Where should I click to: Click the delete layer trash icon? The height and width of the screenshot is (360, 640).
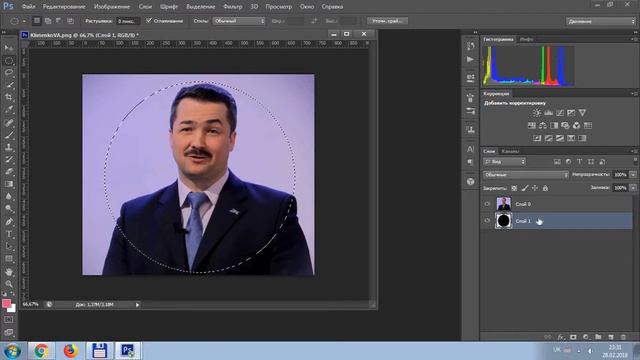(x=623, y=337)
